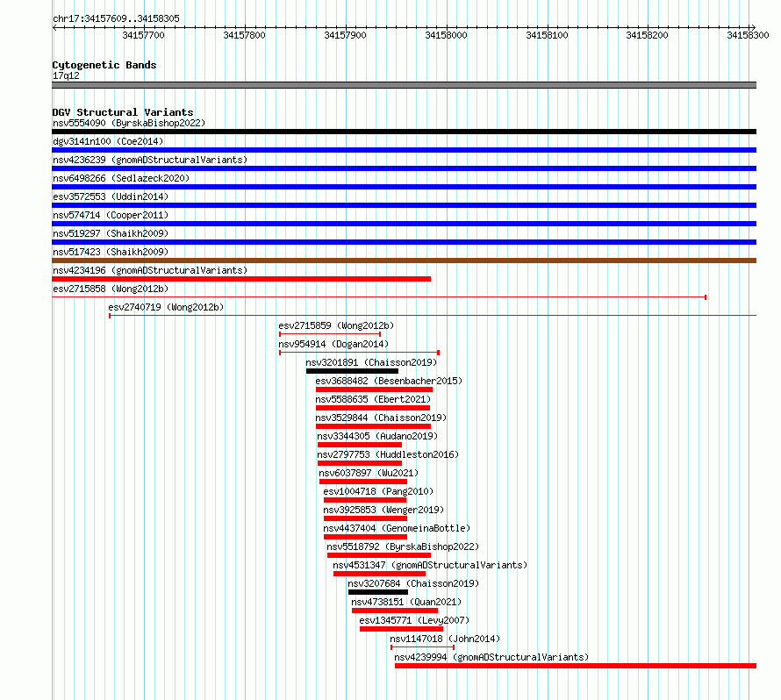781x700 pixels.
Task: Click ruler coordinate 34158300
Action: coord(749,35)
